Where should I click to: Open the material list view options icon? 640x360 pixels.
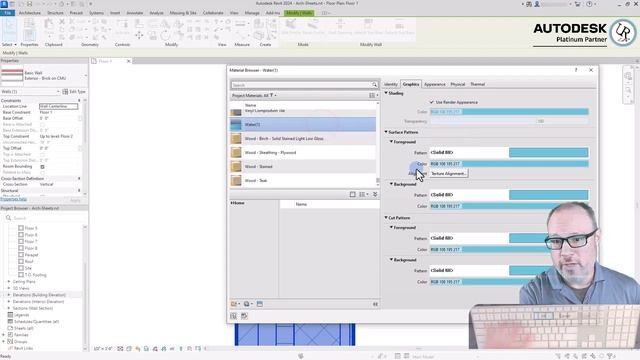[x=373, y=96]
